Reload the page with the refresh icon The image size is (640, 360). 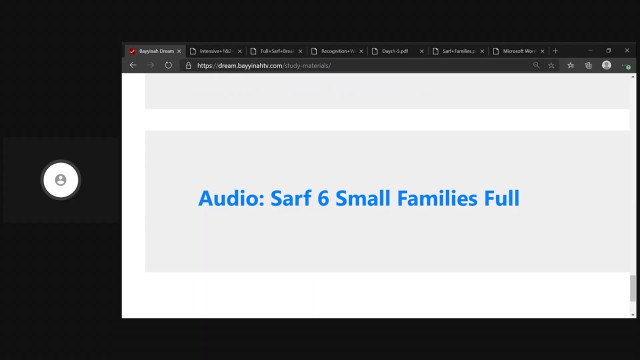(168, 65)
